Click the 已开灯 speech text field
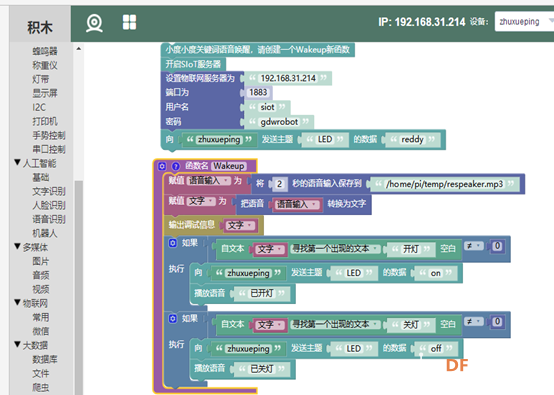Screen dimensions: 554x395 (262, 293)
